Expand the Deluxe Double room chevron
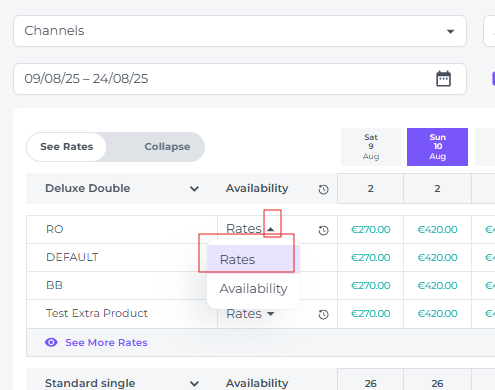This screenshot has height=390, width=495. coord(194,189)
